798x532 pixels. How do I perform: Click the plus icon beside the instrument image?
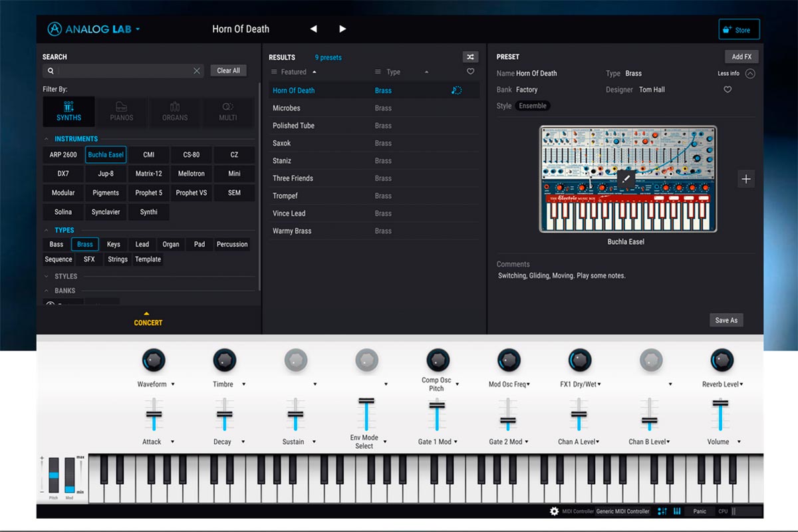[x=746, y=179]
